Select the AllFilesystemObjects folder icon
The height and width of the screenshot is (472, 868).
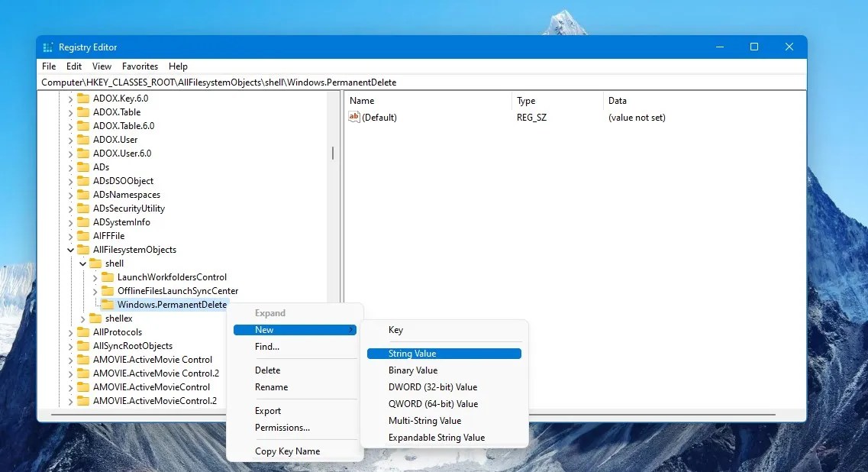(84, 249)
